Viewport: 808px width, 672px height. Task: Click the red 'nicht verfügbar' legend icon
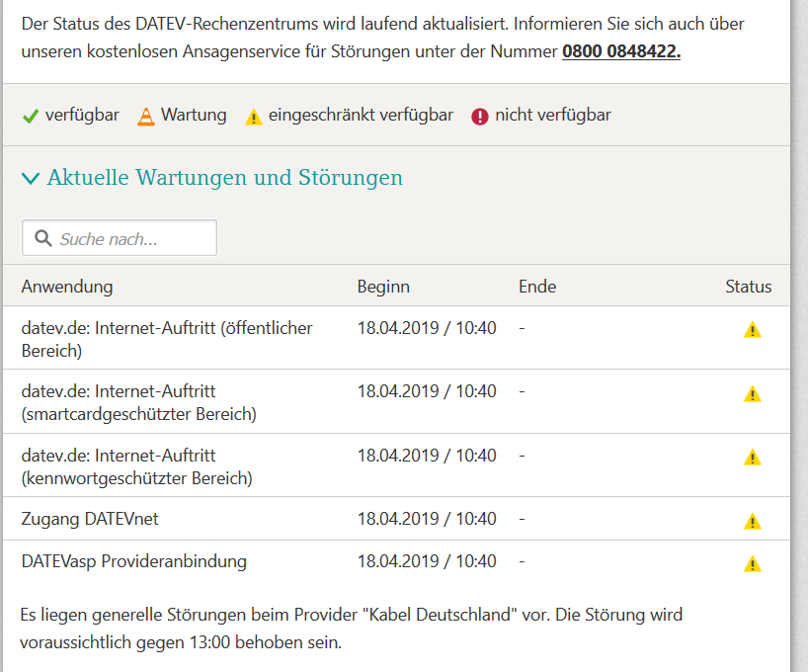click(480, 117)
